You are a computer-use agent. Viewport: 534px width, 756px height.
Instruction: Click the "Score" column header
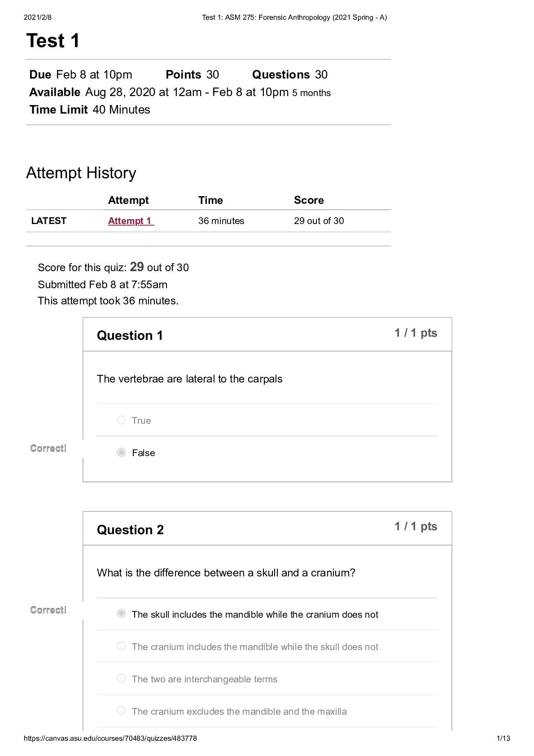pos(309,200)
